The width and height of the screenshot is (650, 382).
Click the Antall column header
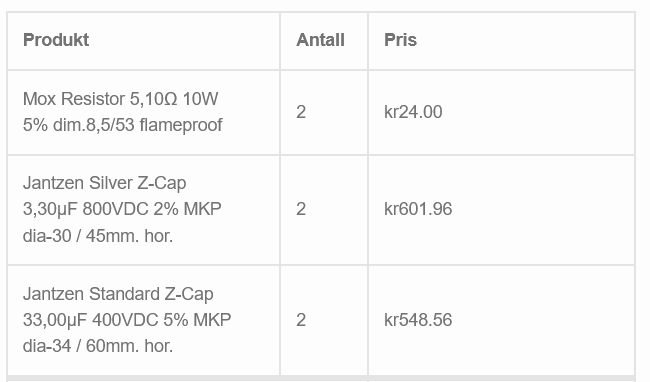pos(320,40)
